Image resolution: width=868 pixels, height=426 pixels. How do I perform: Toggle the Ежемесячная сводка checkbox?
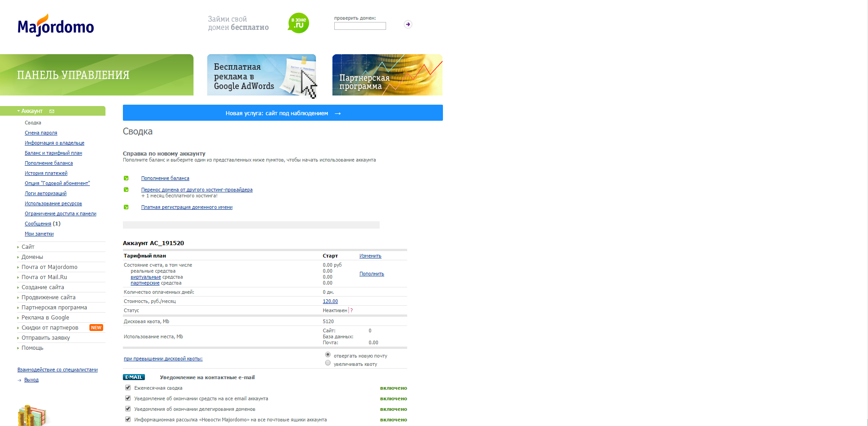tap(128, 387)
